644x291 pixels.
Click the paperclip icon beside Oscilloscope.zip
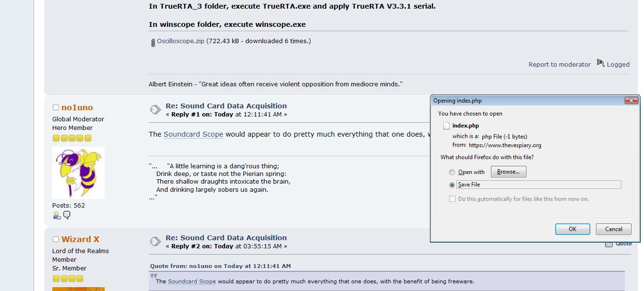pos(153,43)
